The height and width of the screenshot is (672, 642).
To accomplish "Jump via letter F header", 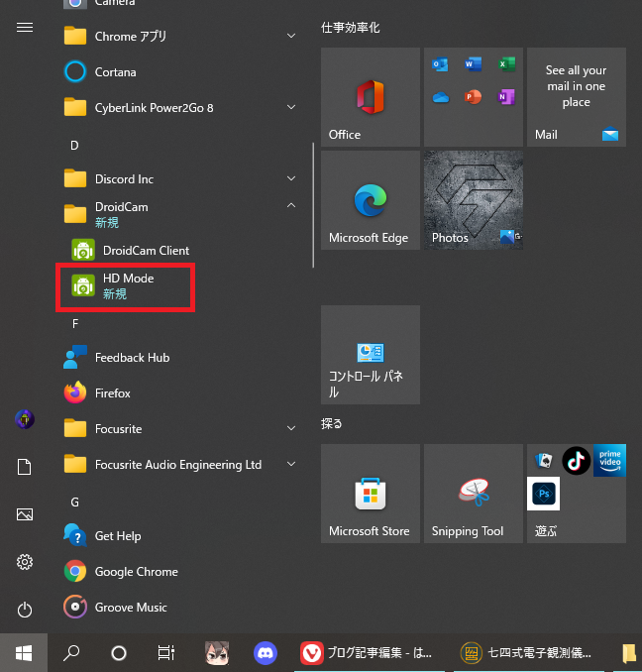I will tap(75, 323).
